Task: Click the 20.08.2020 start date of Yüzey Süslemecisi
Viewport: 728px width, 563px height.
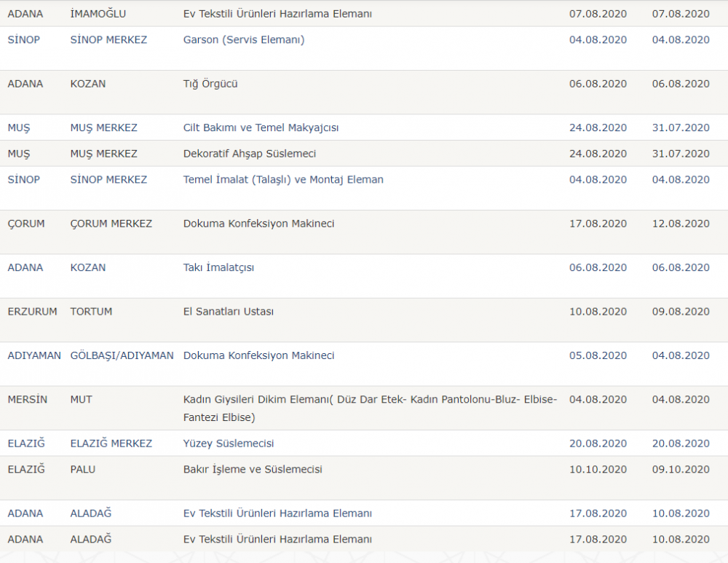Action: click(x=598, y=444)
